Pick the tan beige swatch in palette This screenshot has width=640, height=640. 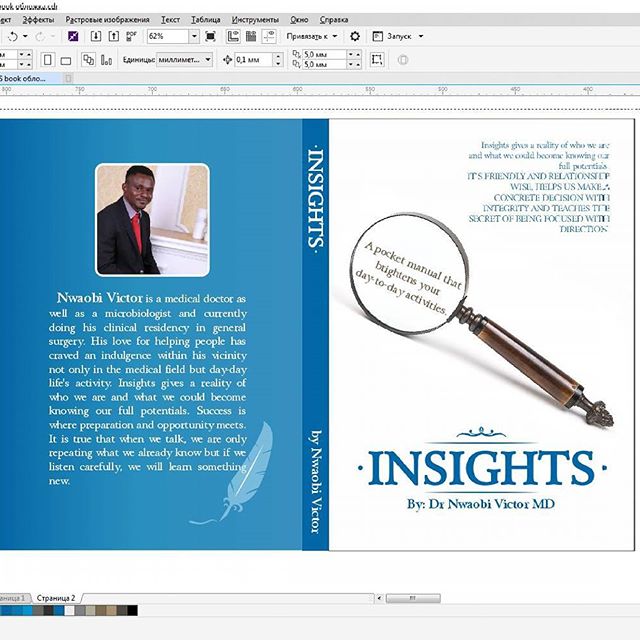tap(111, 611)
